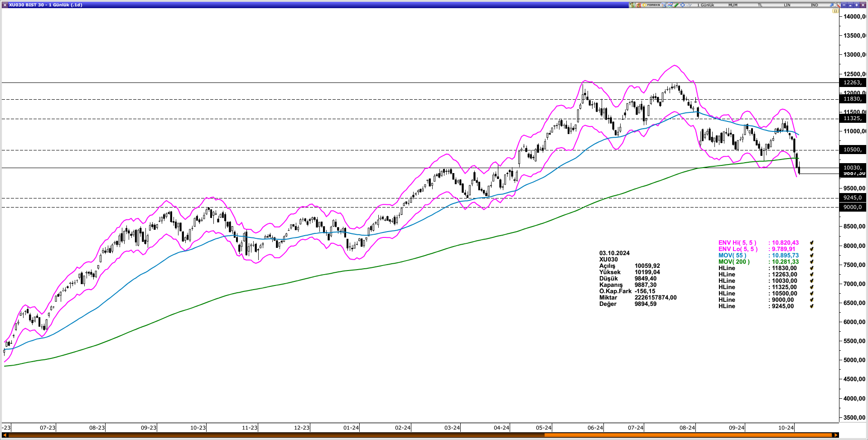
Task: Click the blue crosshair move icon
Action: pos(683,5)
